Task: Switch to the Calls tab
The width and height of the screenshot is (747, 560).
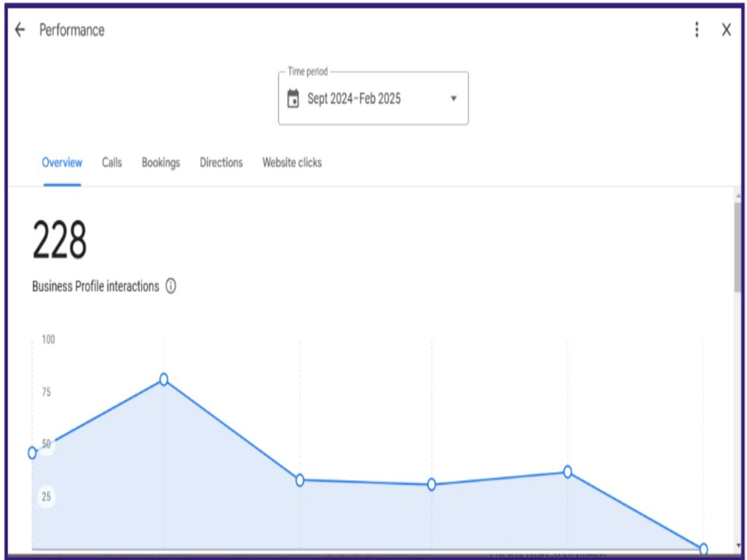Action: click(112, 163)
